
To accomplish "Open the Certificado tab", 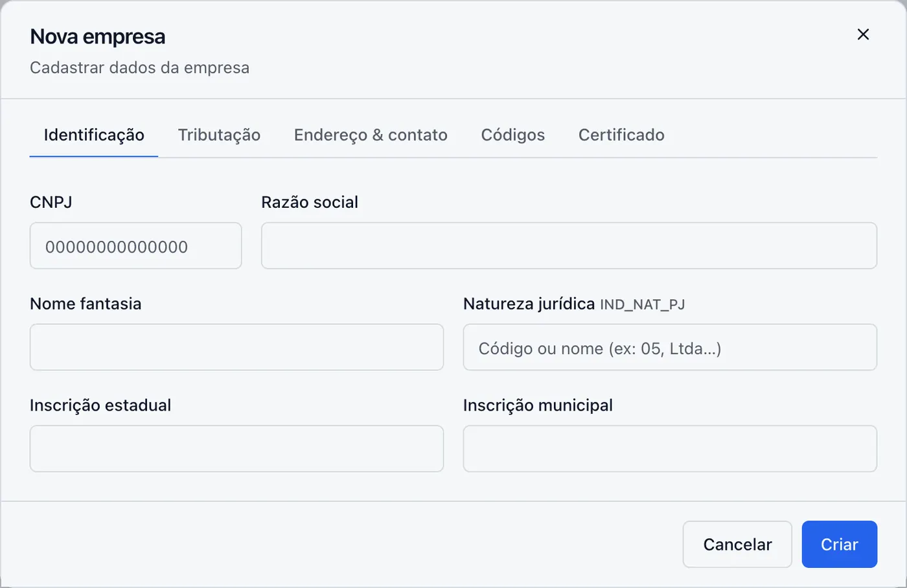I will coord(621,135).
